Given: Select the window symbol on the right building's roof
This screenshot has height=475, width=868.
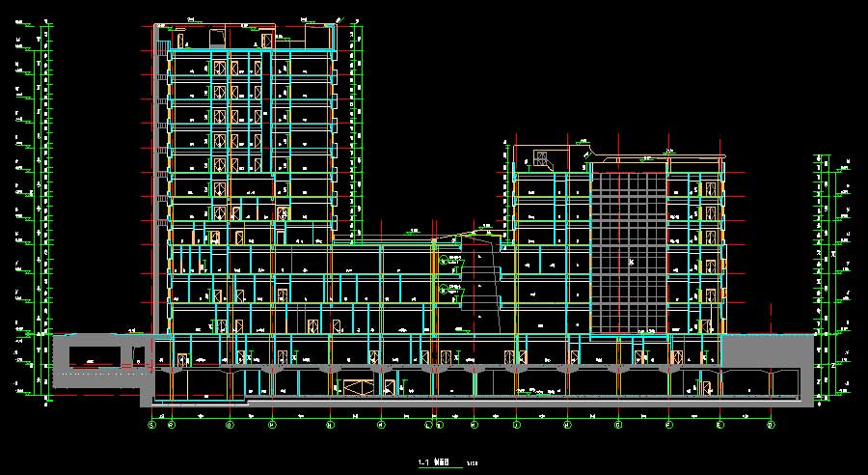Looking at the screenshot, I should [541, 158].
